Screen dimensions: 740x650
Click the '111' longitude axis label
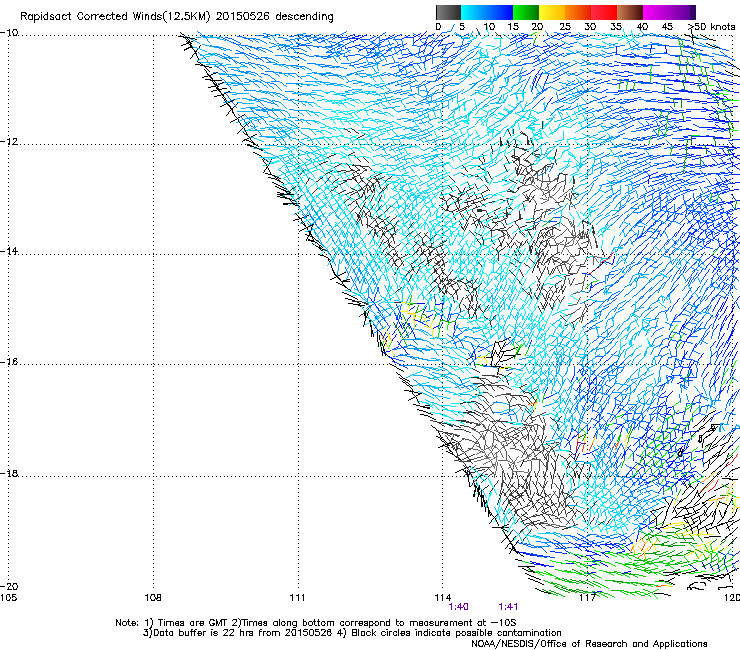pyautogui.click(x=297, y=598)
